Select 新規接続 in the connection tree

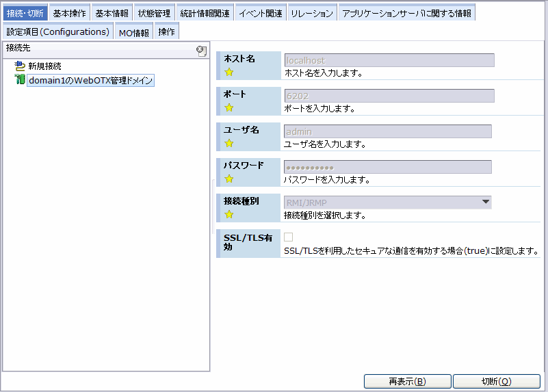tap(44, 66)
